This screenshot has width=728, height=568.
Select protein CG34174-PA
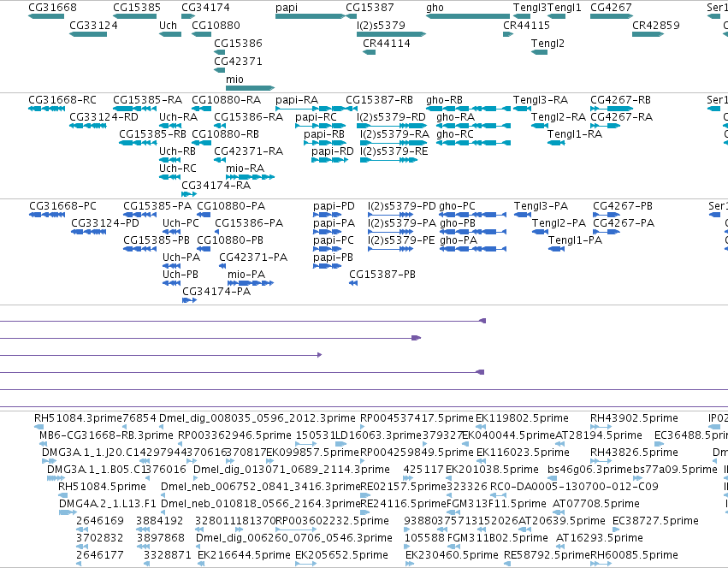216,292
